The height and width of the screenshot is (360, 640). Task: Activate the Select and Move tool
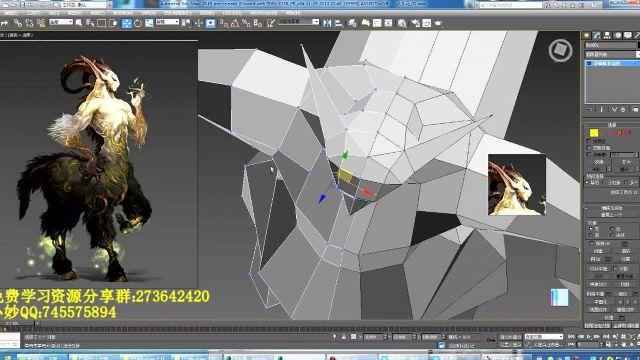(x=127, y=23)
